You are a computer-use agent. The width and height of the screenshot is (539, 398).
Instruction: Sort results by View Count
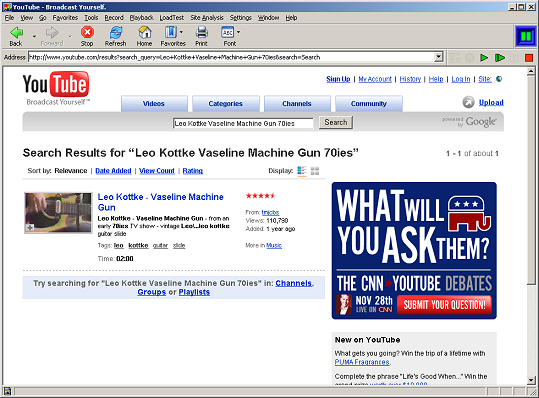(157, 171)
